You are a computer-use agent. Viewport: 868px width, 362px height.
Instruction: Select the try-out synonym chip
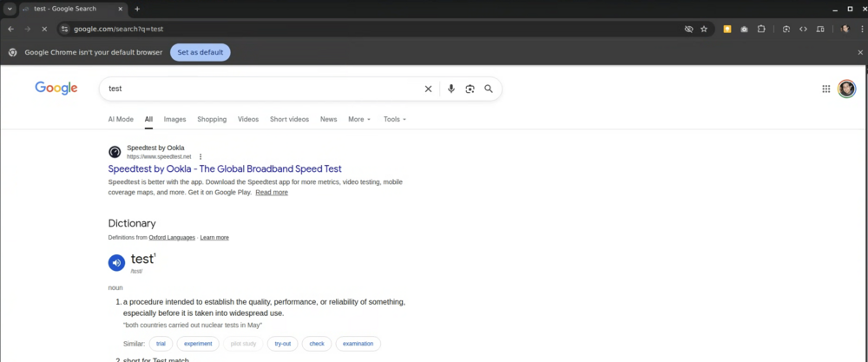[282, 344]
